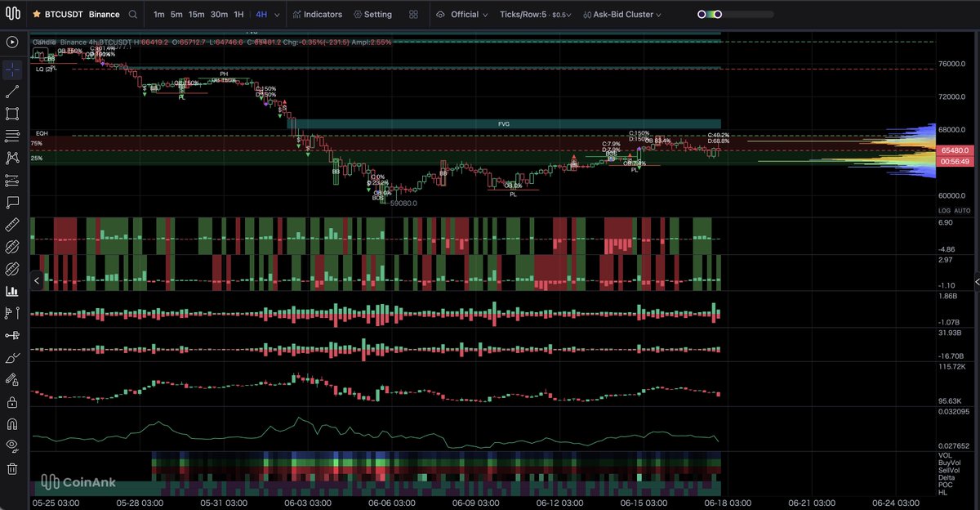
Task: Select the rectangle shape tool
Action: pyautogui.click(x=12, y=114)
